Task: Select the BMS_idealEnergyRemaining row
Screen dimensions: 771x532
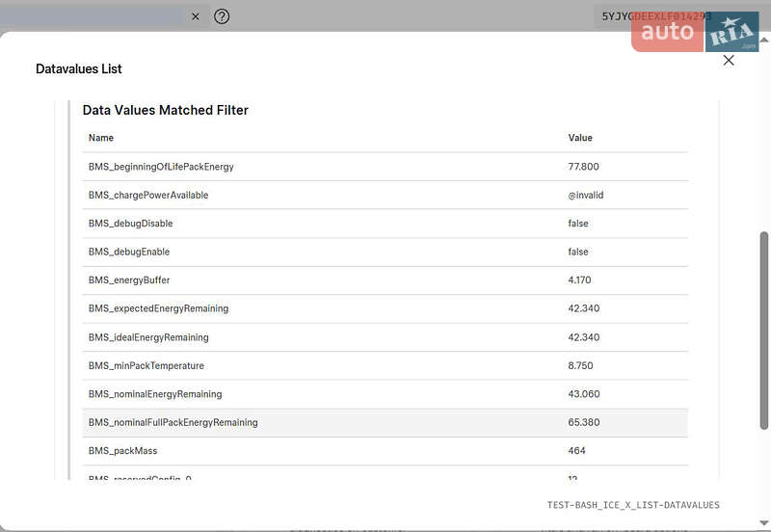Action: [148, 337]
